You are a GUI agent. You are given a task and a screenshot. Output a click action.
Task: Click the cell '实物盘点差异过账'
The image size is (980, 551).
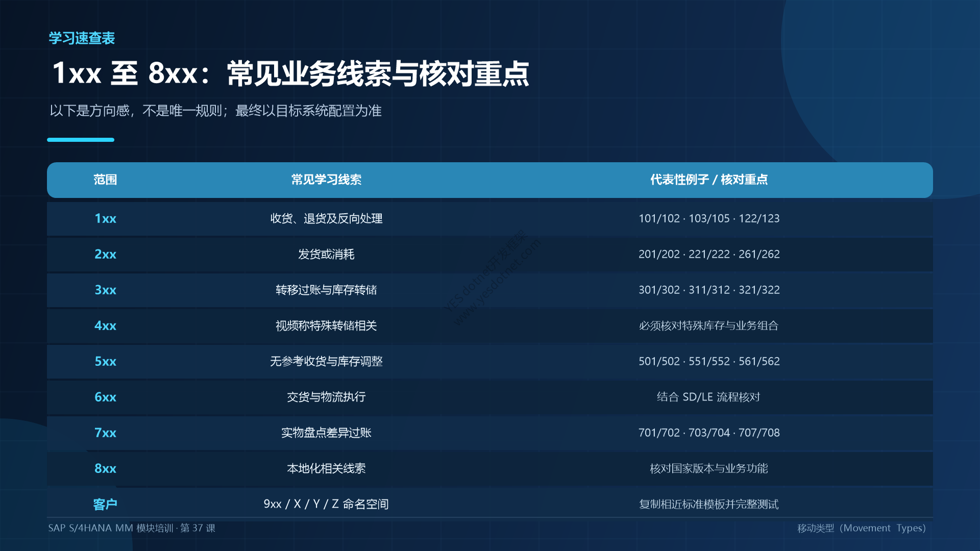pos(326,433)
